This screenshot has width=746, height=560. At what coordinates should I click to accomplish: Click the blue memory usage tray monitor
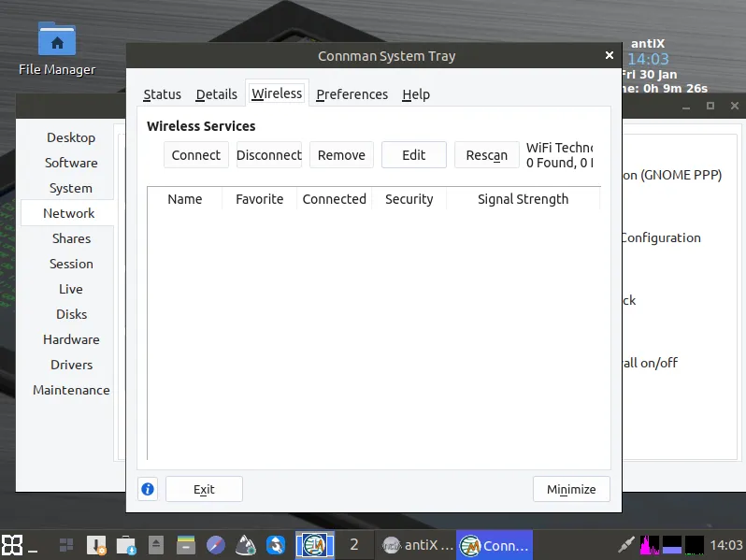672,545
